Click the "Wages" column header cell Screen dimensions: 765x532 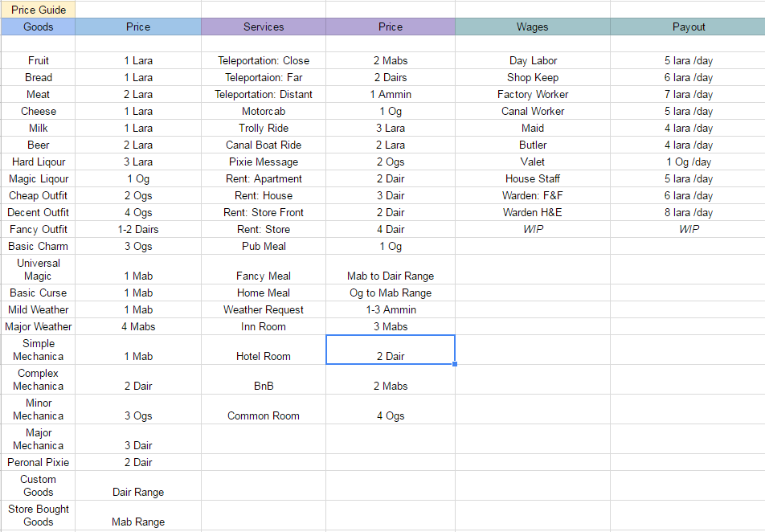click(x=532, y=27)
